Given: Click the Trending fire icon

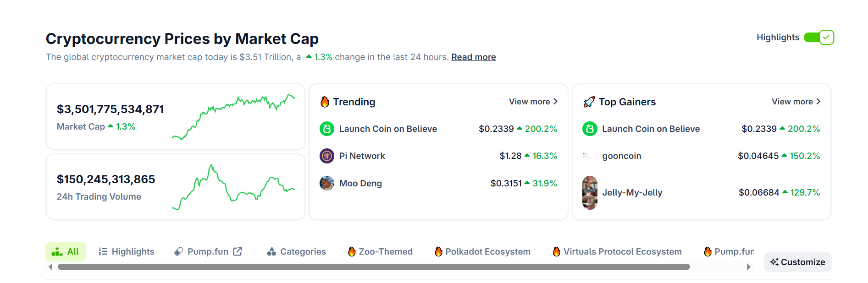Looking at the screenshot, I should click(325, 102).
